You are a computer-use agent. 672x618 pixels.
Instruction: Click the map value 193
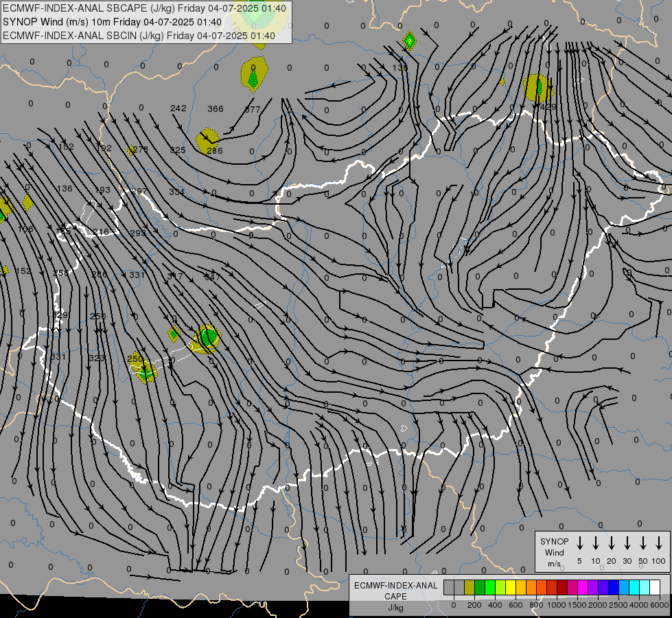tap(102, 190)
